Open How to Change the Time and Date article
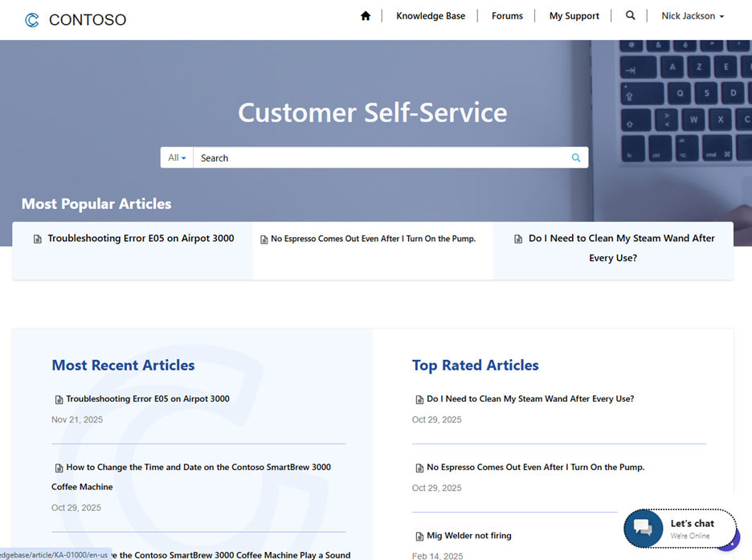This screenshot has height=560, width=752. 191,477
